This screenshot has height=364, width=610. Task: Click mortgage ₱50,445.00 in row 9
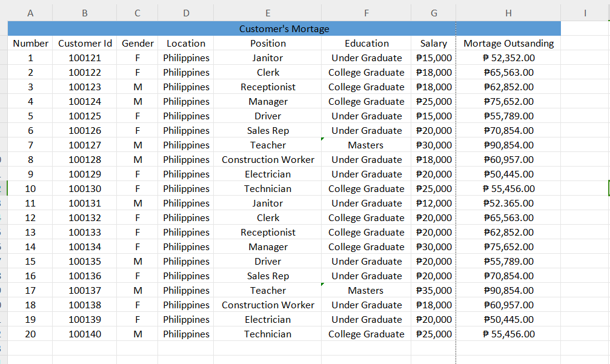click(508, 174)
